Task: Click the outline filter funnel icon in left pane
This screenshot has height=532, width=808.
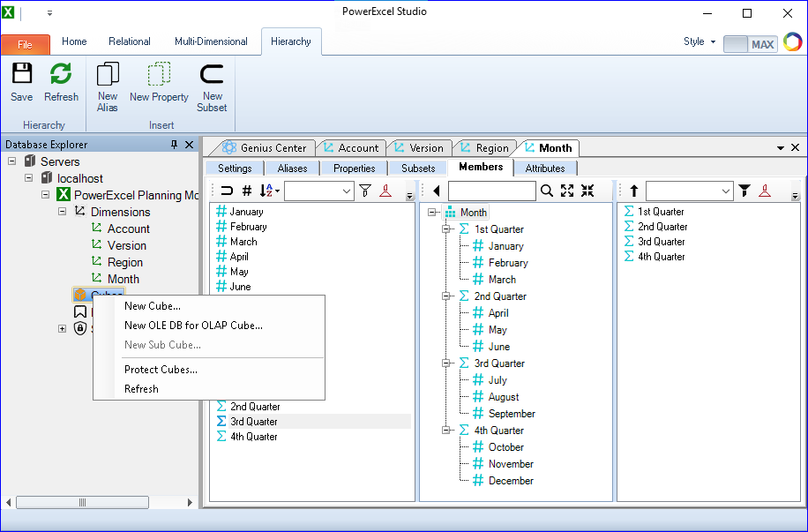Action: pos(365,191)
